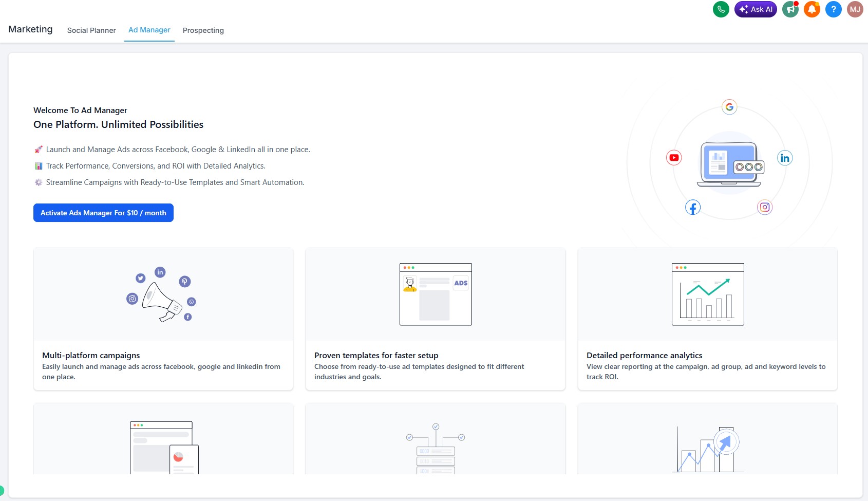Click the LinkedIn logo in circle graphic

[785, 158]
